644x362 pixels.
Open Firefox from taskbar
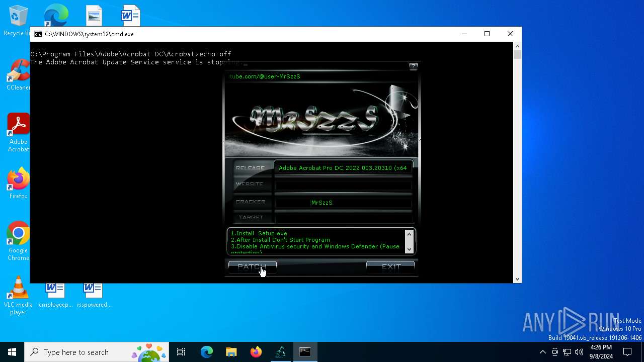(256, 352)
